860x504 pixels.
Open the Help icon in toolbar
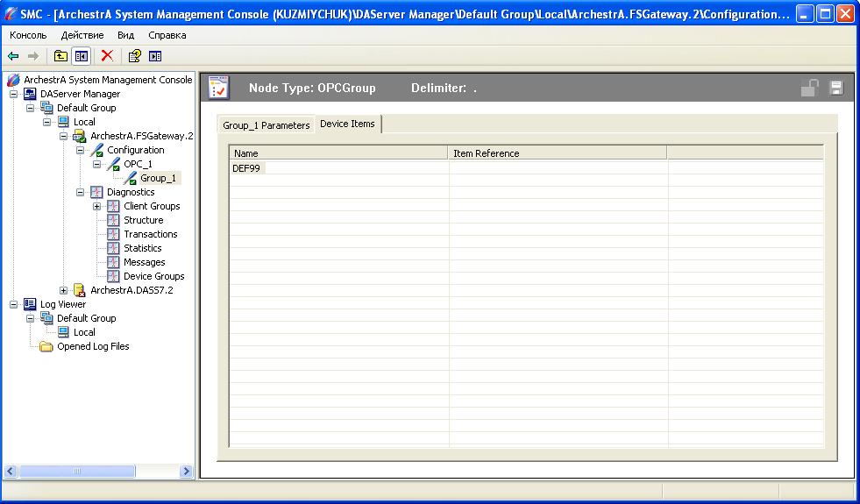point(134,56)
